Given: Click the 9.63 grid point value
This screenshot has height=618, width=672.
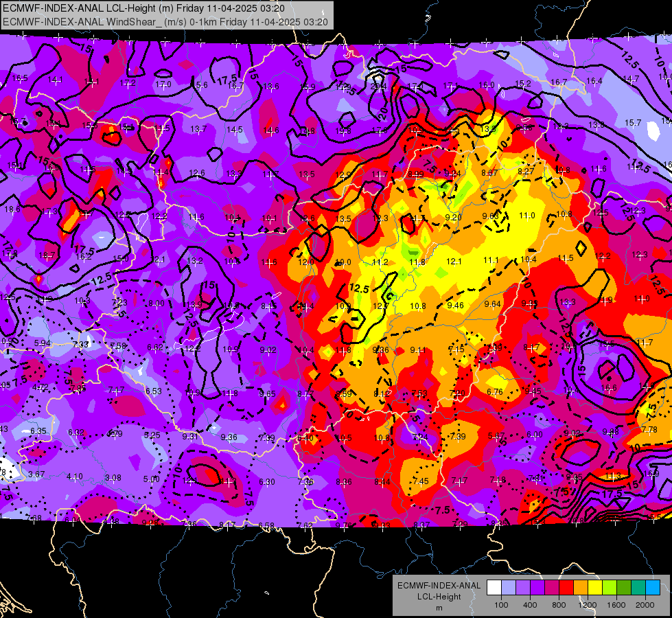Looking at the screenshot, I should tap(490, 216).
